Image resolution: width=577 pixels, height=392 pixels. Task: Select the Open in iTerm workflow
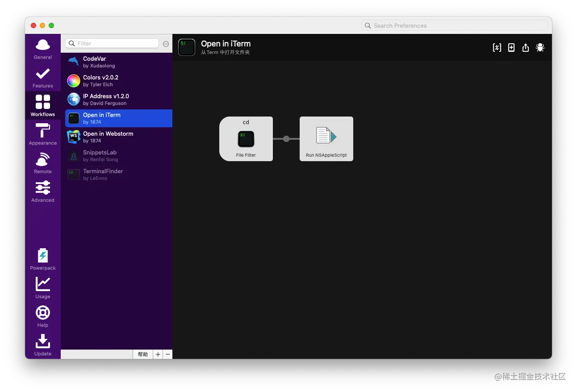click(119, 118)
